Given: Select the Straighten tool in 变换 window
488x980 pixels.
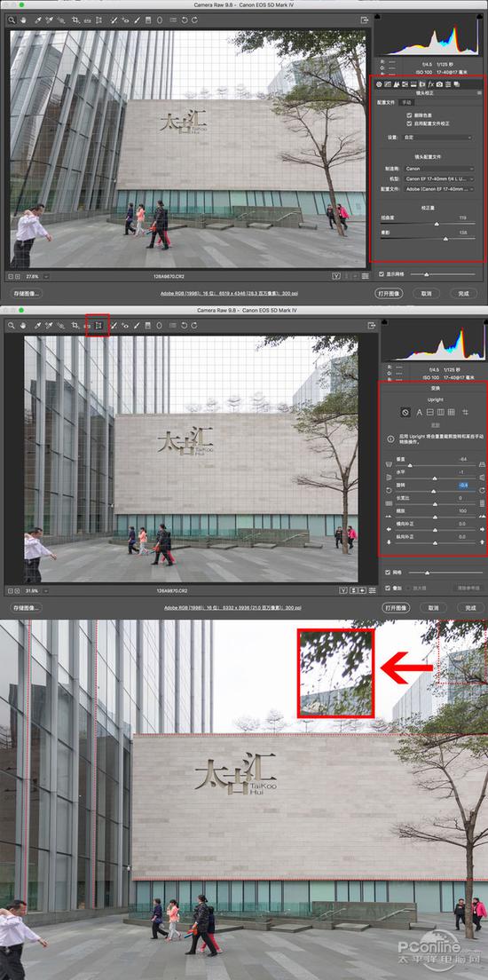Looking at the screenshot, I should click(x=88, y=325).
